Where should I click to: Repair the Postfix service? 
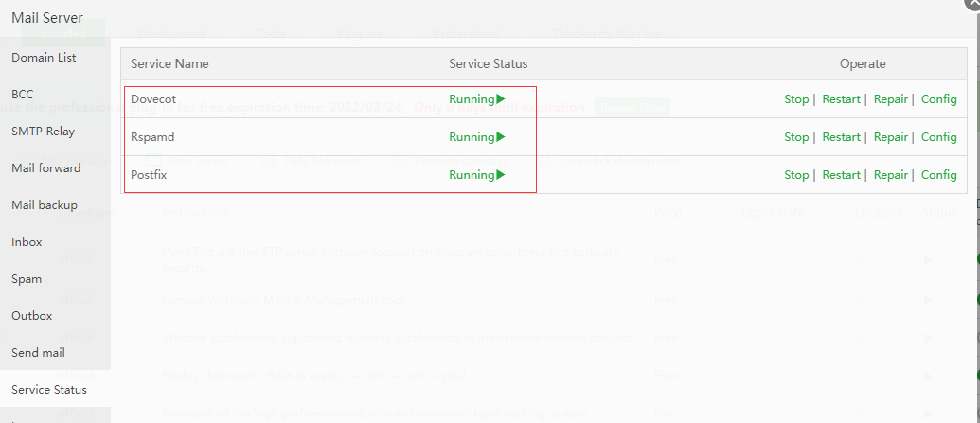890,175
